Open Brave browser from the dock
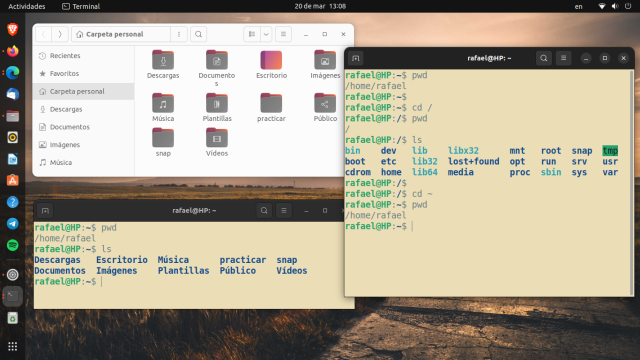This screenshot has height=360, width=640. (13, 29)
